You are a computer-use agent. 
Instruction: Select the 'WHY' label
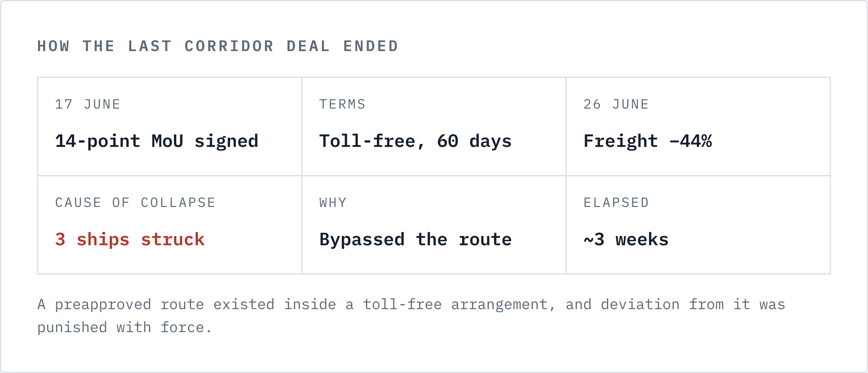(333, 203)
